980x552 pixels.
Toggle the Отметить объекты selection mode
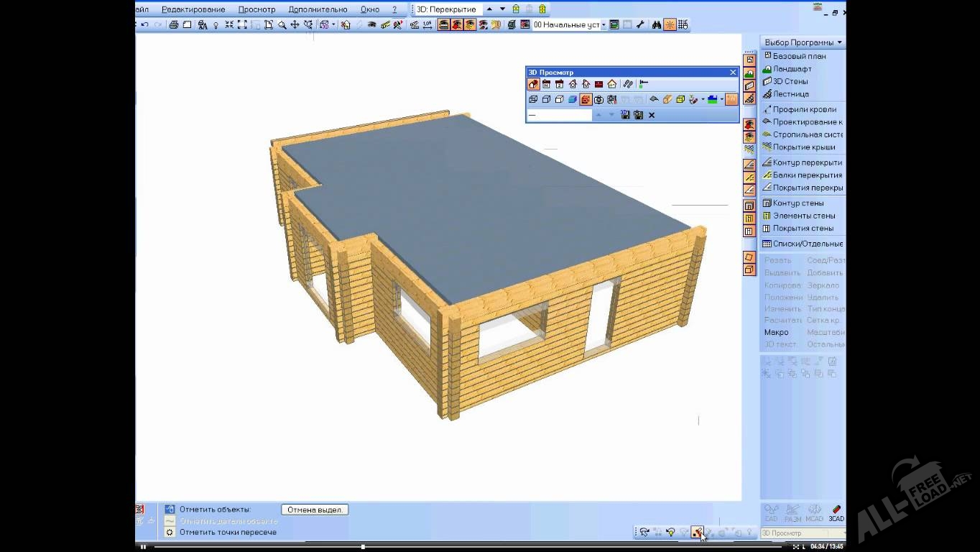tap(170, 510)
